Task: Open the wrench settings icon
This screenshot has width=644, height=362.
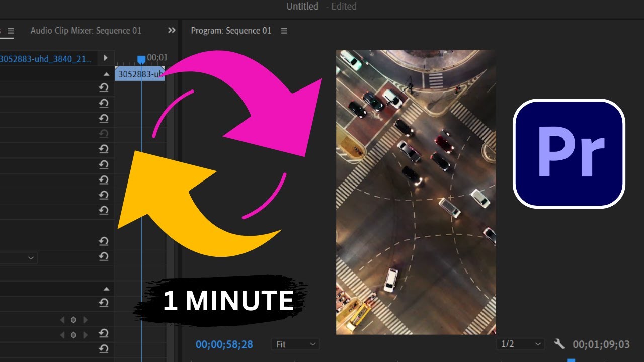Action: [x=559, y=344]
